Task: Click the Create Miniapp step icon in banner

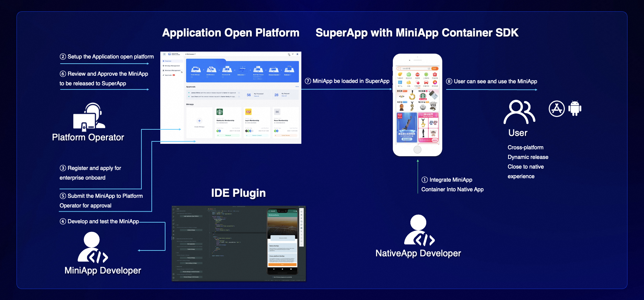Action: pyautogui.click(x=196, y=69)
